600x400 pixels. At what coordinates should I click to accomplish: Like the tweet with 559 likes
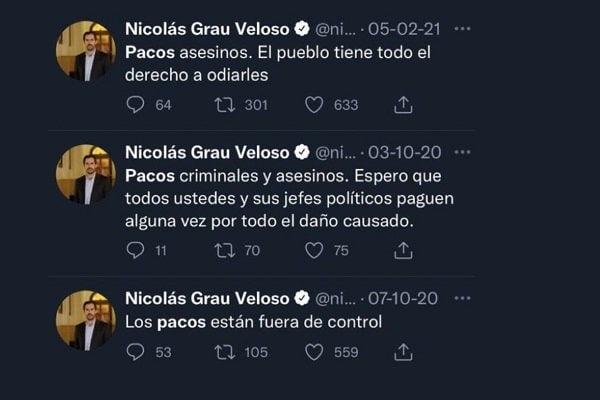pyautogui.click(x=314, y=351)
